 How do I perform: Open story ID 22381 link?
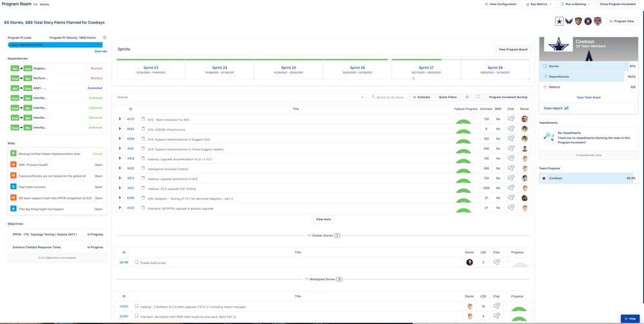click(124, 316)
